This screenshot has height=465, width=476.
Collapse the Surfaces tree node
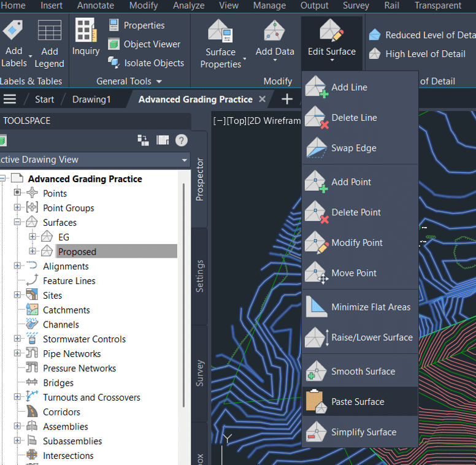point(17,222)
